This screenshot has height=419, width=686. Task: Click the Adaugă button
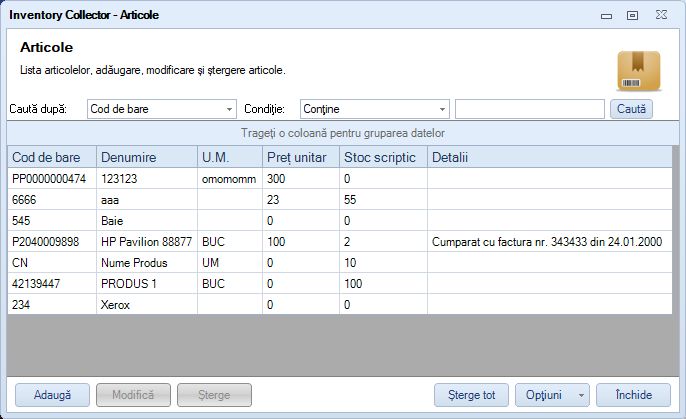coord(52,395)
